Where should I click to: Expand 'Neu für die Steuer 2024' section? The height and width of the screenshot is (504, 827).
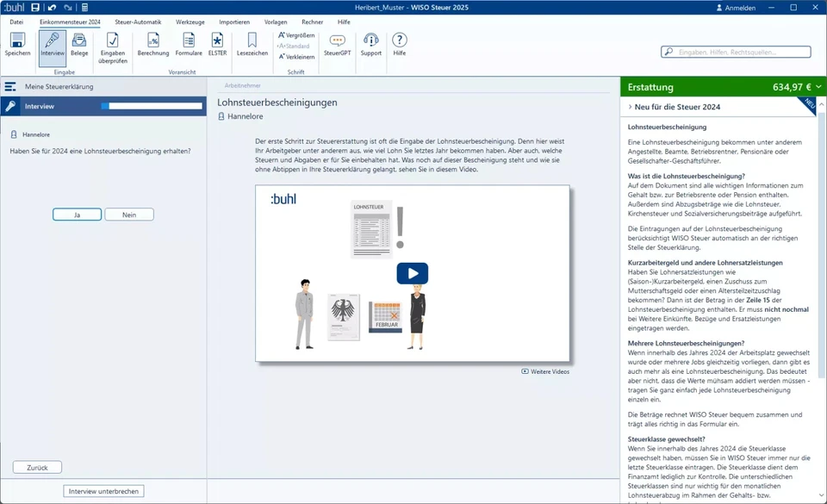(x=677, y=107)
